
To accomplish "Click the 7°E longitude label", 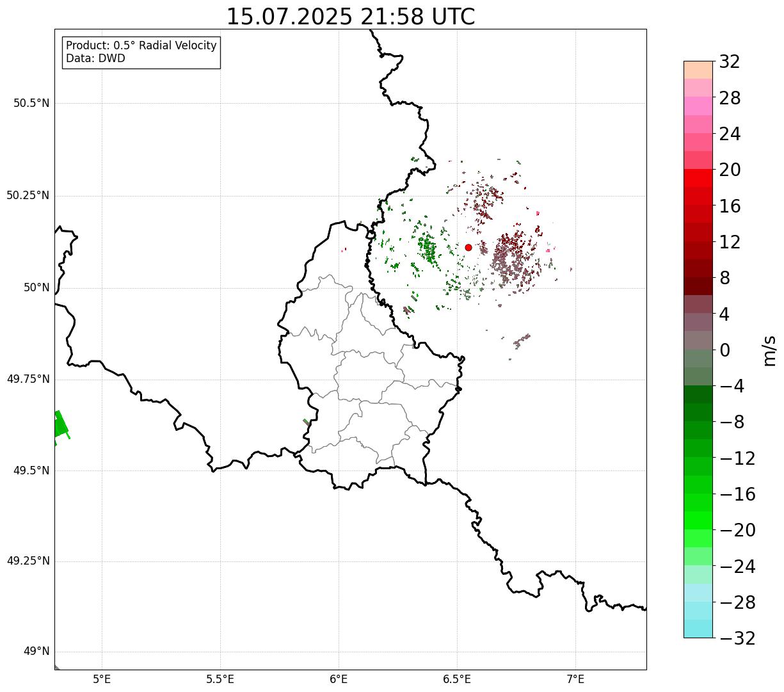I will coord(575,679).
